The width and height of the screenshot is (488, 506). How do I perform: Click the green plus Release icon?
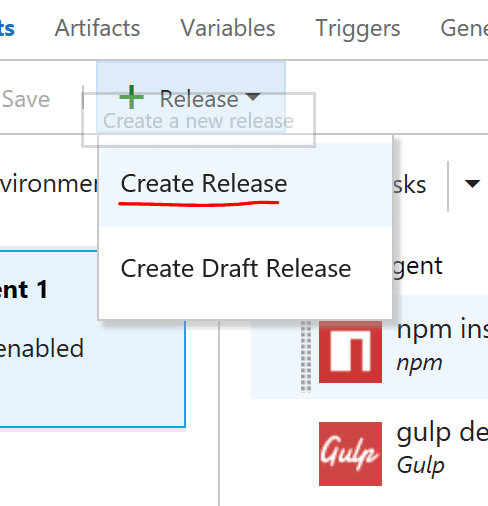pos(131,97)
